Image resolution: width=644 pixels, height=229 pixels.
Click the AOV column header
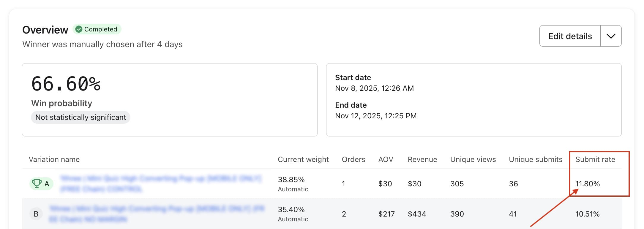pos(386,159)
